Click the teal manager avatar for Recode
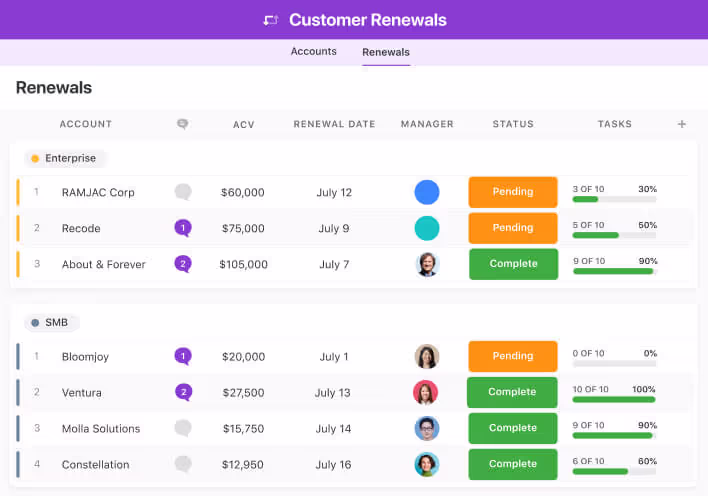 pos(427,228)
